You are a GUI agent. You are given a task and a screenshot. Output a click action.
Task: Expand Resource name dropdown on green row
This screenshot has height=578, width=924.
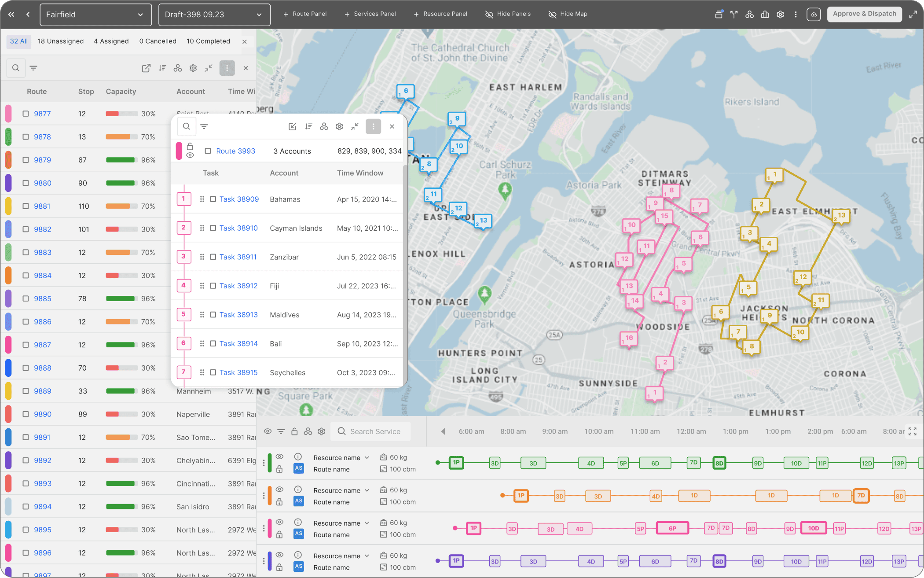(367, 457)
